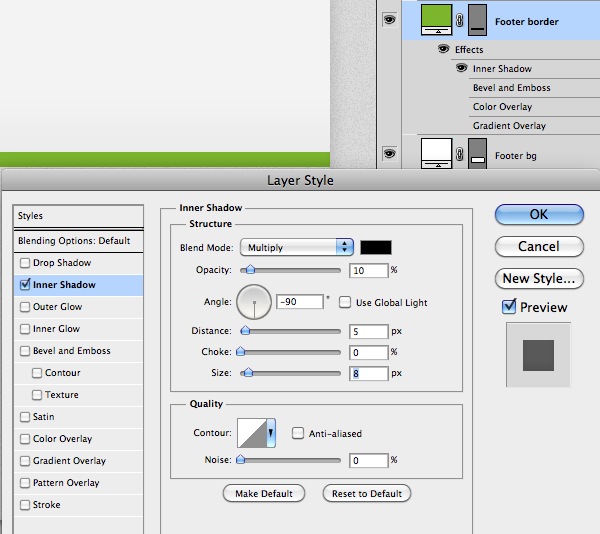Select the Footer bg vector mask thumbnail

[x=478, y=153]
